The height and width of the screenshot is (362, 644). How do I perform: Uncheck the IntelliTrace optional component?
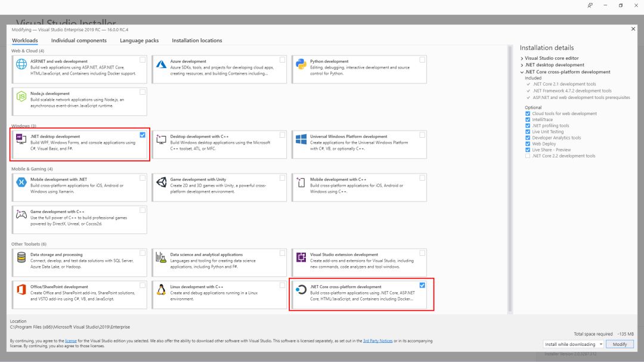tap(528, 119)
